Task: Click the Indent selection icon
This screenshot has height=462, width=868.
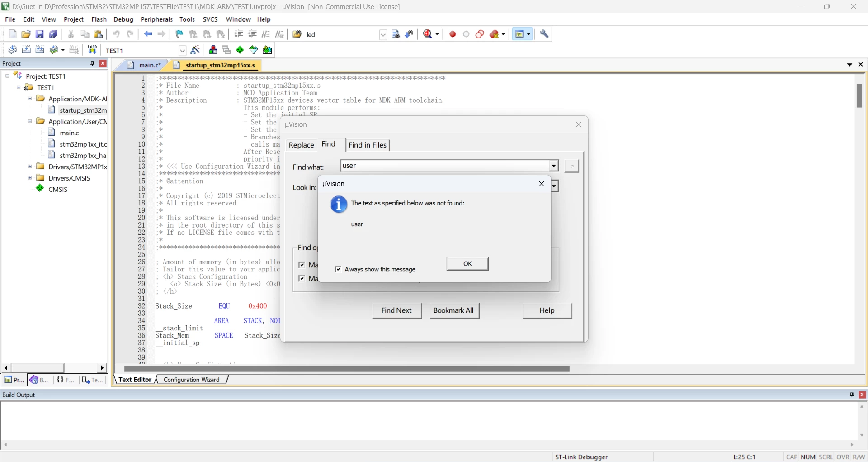Action: (x=239, y=34)
